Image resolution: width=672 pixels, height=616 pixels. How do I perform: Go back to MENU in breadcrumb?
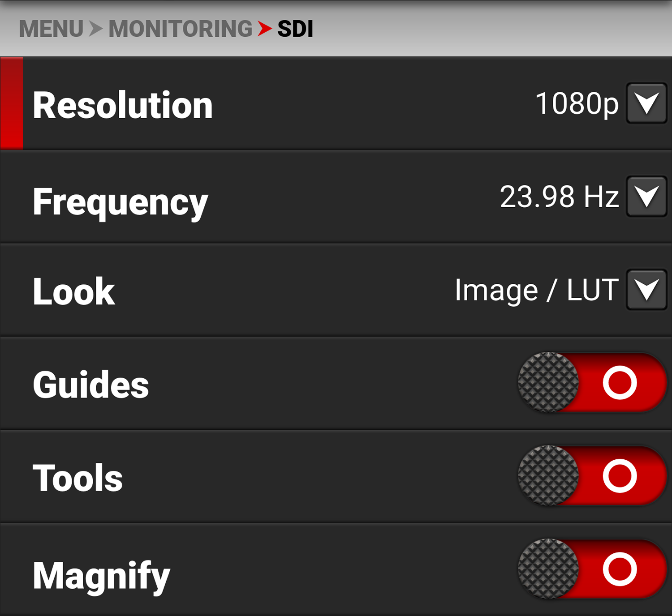[x=51, y=29]
